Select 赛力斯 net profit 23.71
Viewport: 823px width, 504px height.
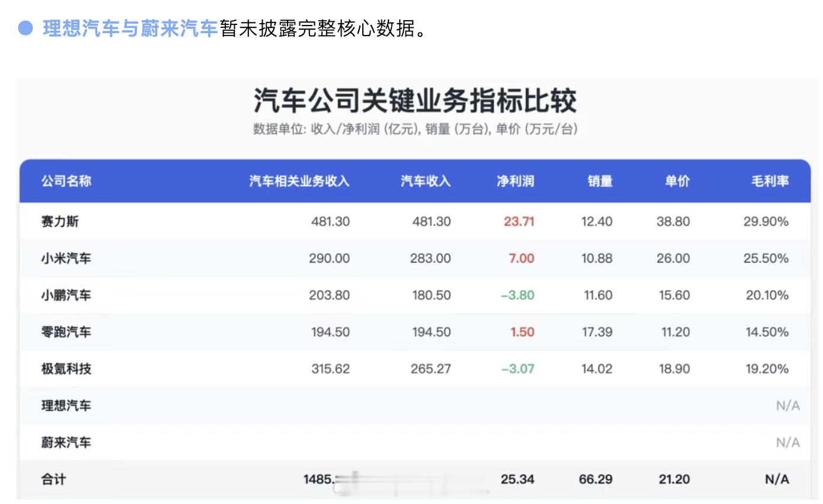pyautogui.click(x=519, y=222)
